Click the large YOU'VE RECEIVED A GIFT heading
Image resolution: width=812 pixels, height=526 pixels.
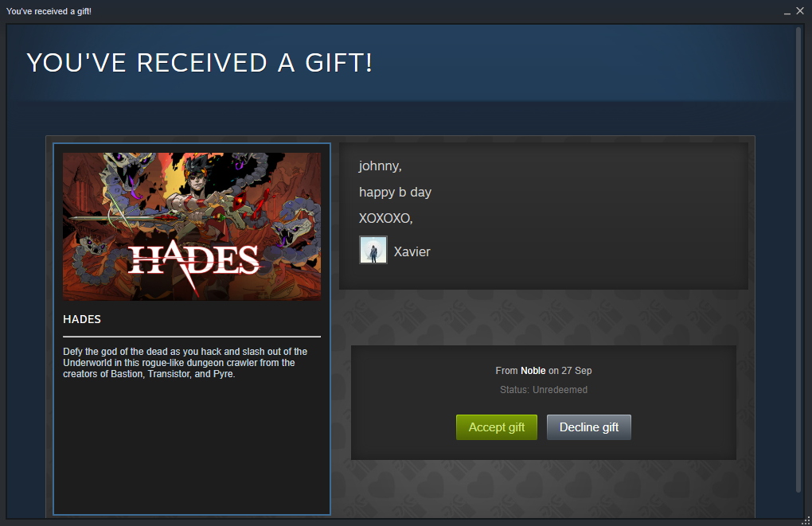199,63
